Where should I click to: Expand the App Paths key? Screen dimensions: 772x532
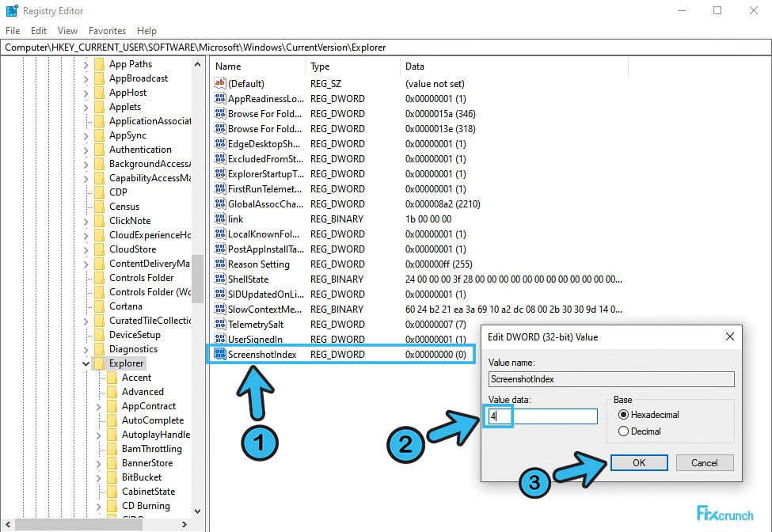[86, 64]
